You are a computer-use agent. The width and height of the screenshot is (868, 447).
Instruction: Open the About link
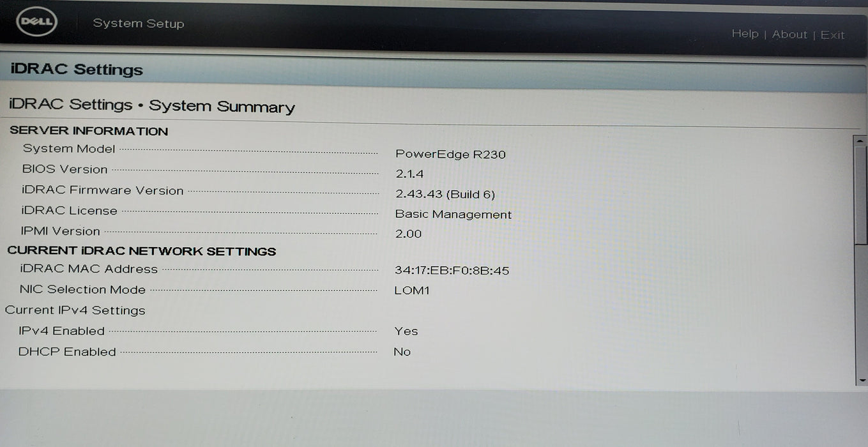789,34
